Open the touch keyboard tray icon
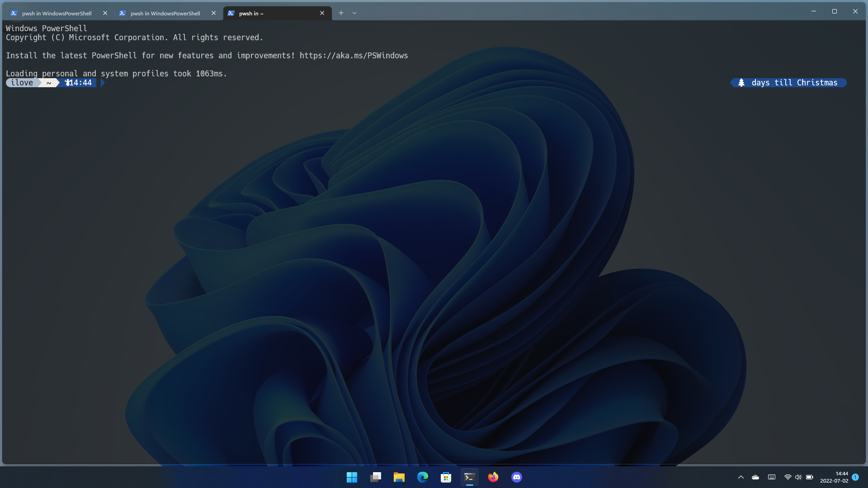Image resolution: width=868 pixels, height=488 pixels. pos(772,477)
